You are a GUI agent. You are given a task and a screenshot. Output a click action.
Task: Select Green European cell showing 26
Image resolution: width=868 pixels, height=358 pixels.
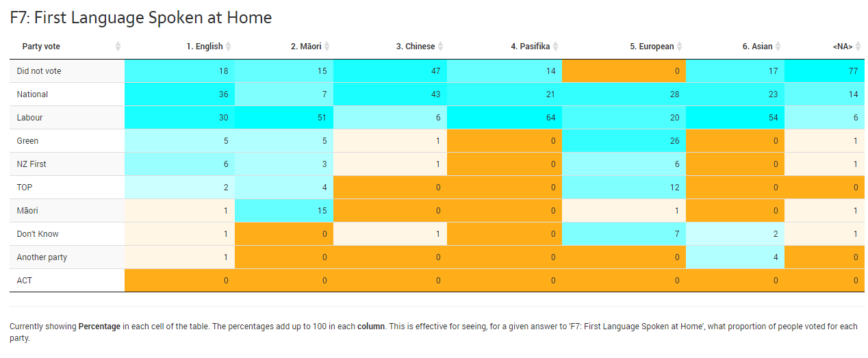coord(624,141)
